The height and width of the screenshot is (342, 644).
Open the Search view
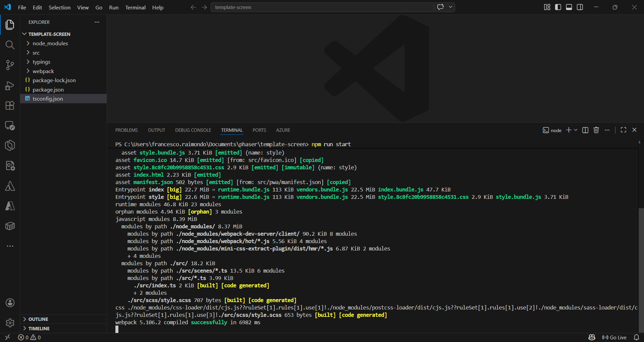pyautogui.click(x=10, y=45)
